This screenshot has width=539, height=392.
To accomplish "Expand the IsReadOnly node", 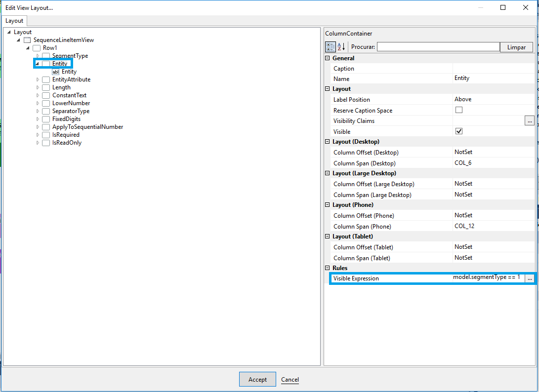I will coord(38,143).
